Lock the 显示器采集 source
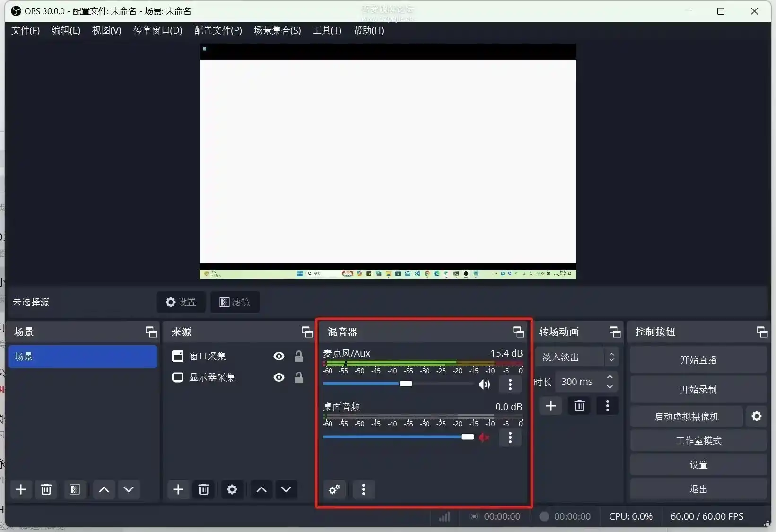The width and height of the screenshot is (776, 532). (x=299, y=377)
